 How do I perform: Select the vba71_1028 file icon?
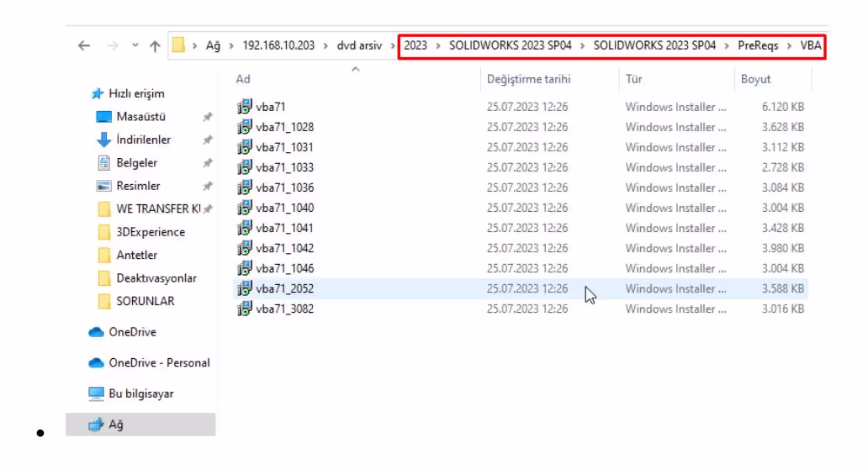245,127
